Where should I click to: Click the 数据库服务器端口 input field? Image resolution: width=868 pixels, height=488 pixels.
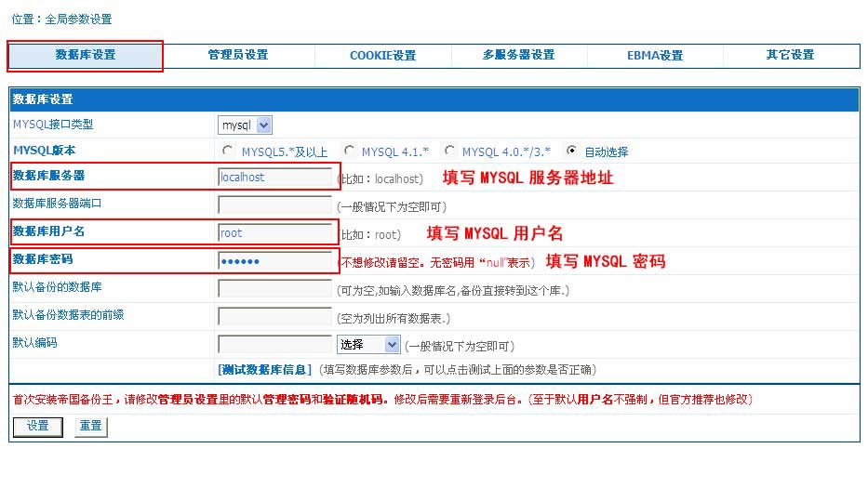(x=274, y=205)
